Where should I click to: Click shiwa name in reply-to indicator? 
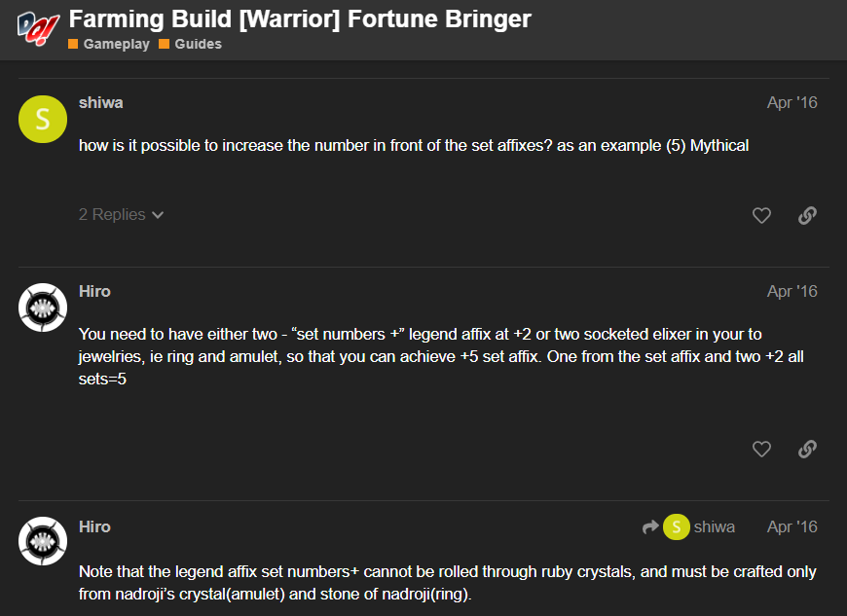coord(715,526)
